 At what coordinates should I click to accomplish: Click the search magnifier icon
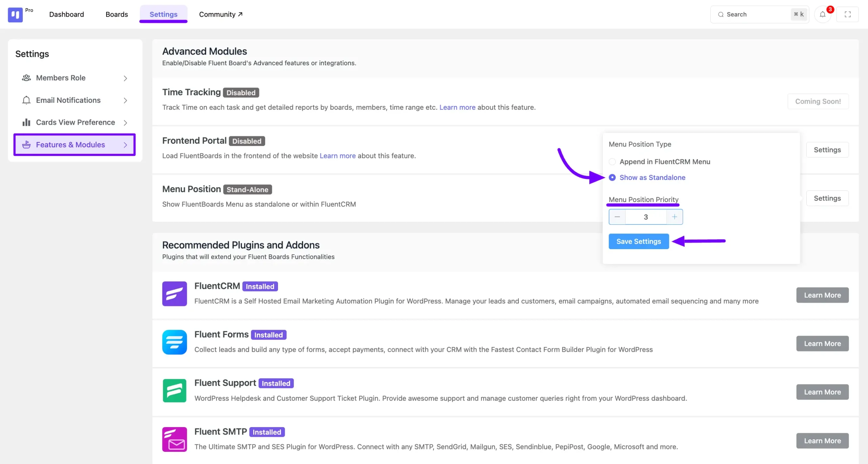point(721,15)
